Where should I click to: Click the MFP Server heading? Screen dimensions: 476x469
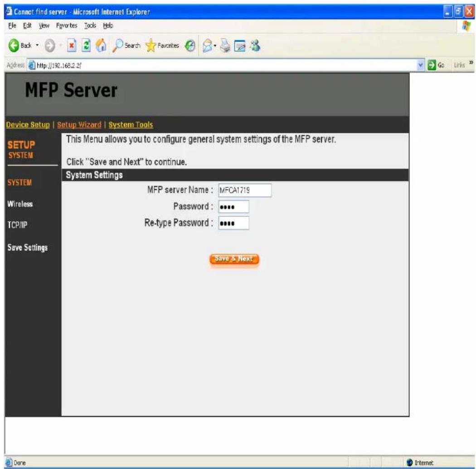[x=71, y=90]
